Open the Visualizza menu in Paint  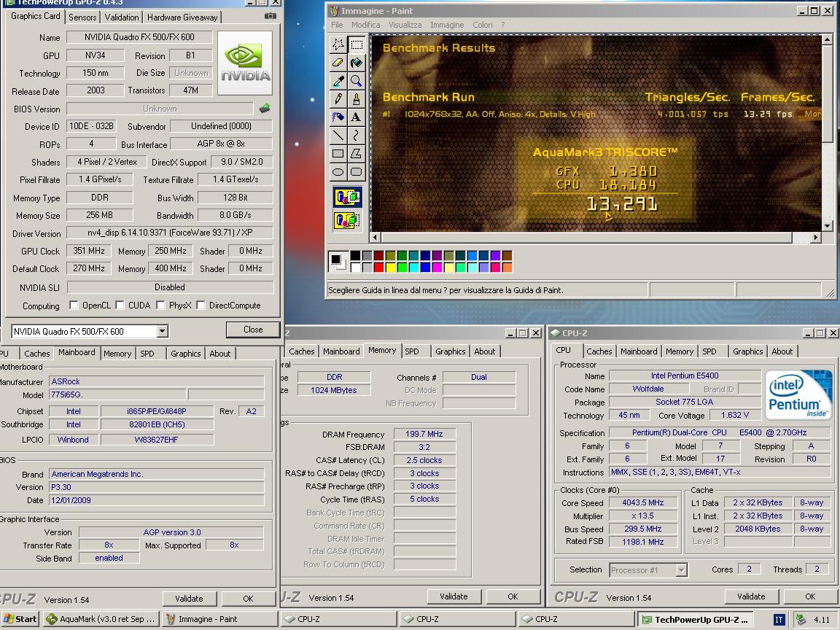click(x=405, y=25)
